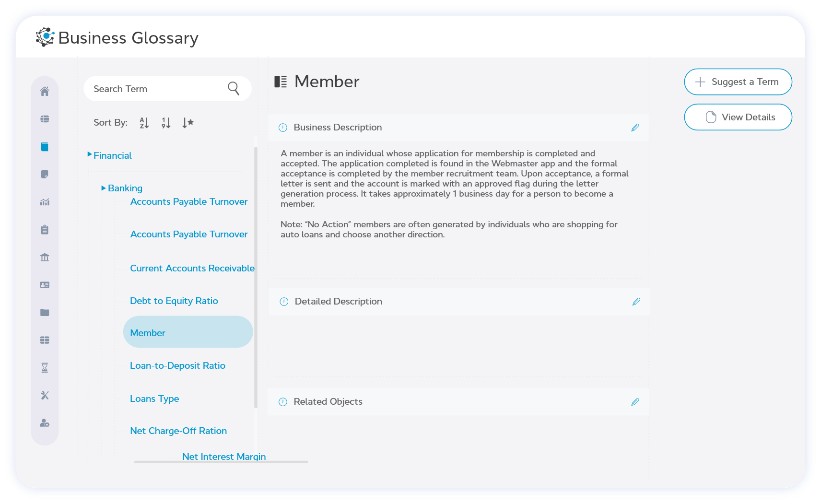Select the Debt to Equity Ratio term
Screen dimensions: 821x504
point(174,301)
